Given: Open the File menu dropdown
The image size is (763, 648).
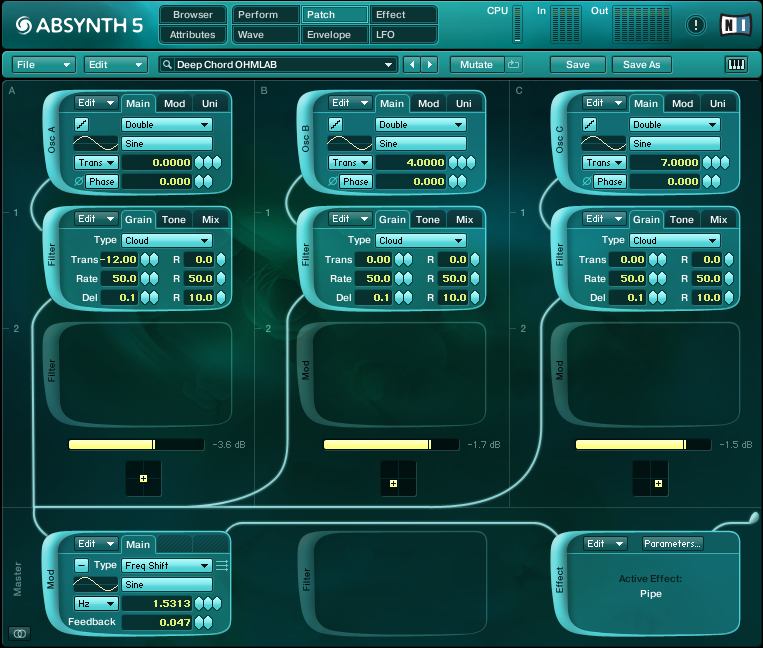Looking at the screenshot, I should (x=44, y=64).
